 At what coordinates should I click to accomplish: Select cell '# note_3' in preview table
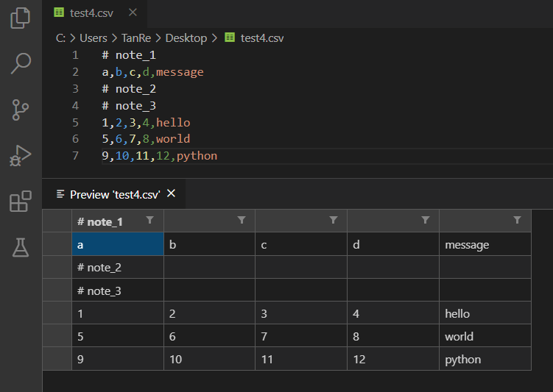tap(118, 291)
